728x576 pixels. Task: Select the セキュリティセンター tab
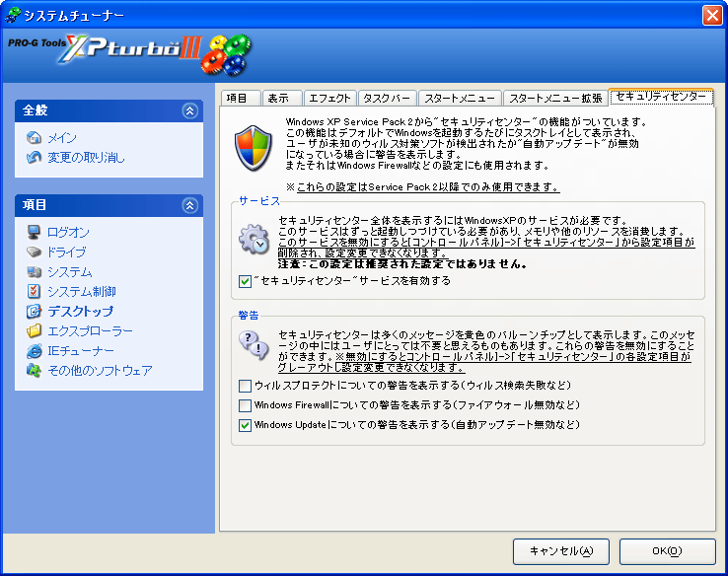click(x=661, y=97)
